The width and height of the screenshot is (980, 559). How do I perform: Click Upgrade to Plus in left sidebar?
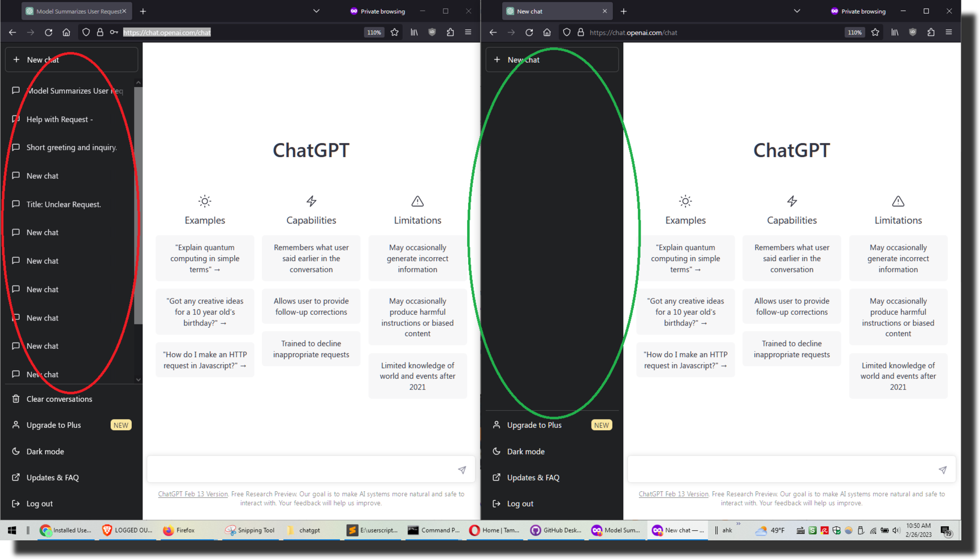point(71,425)
